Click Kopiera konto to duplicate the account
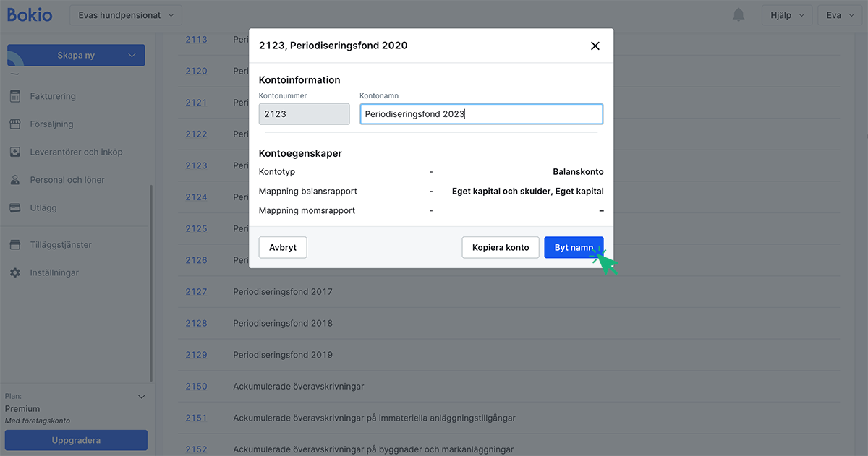This screenshot has width=868, height=456. click(501, 246)
